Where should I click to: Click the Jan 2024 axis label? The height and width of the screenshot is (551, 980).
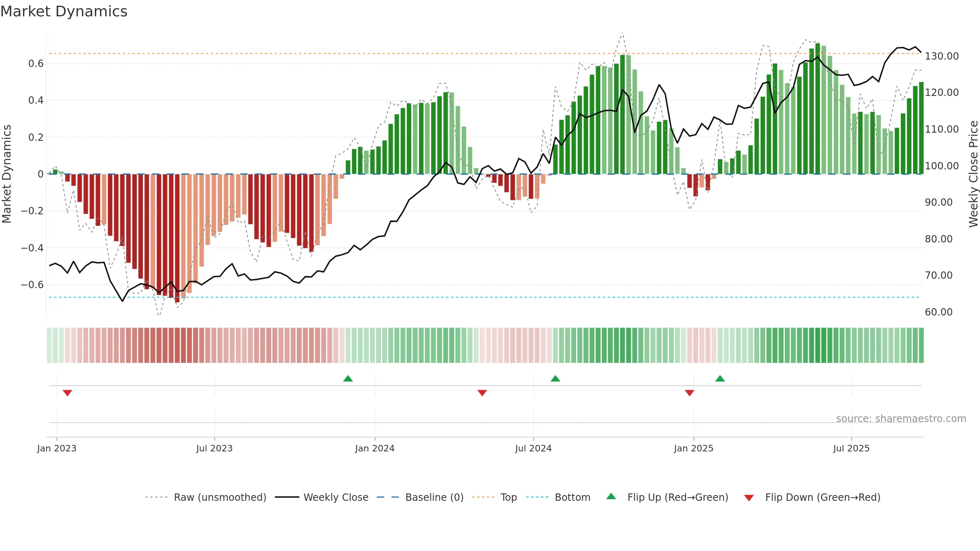pyautogui.click(x=375, y=448)
